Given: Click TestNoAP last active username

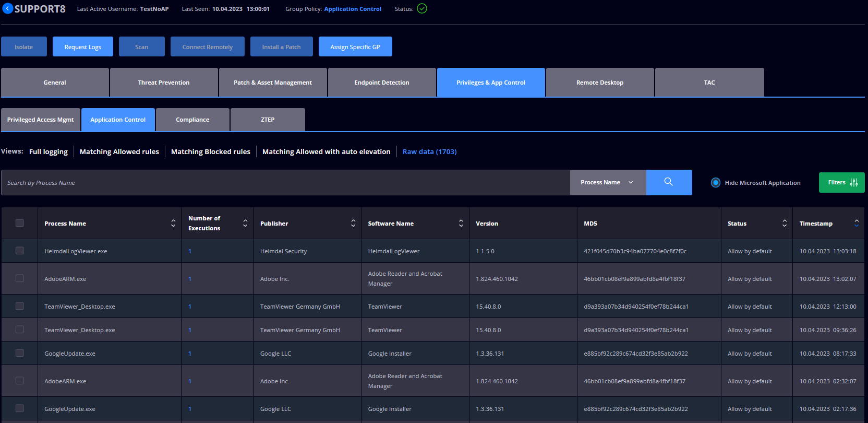Looking at the screenshot, I should tap(154, 9).
